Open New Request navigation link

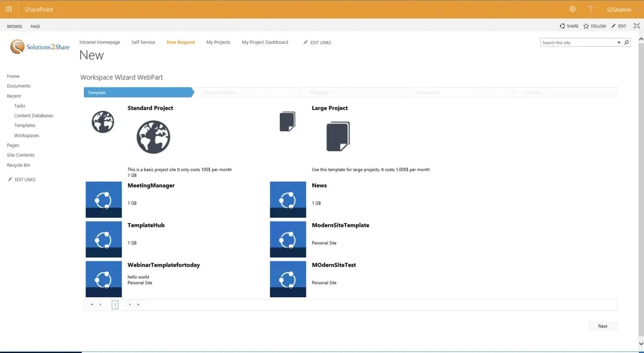click(x=181, y=42)
